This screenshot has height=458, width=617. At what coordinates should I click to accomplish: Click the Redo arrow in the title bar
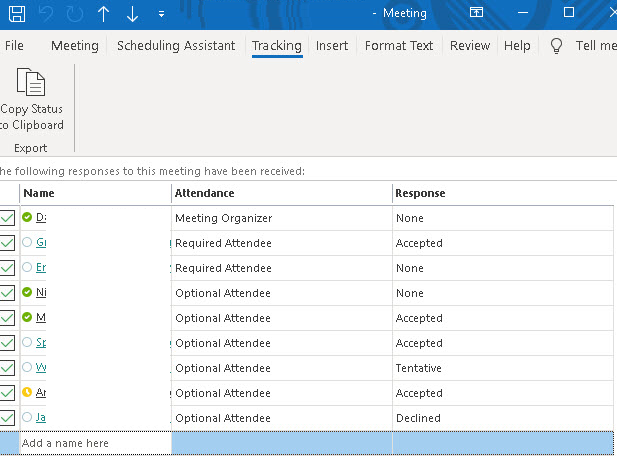(x=74, y=14)
